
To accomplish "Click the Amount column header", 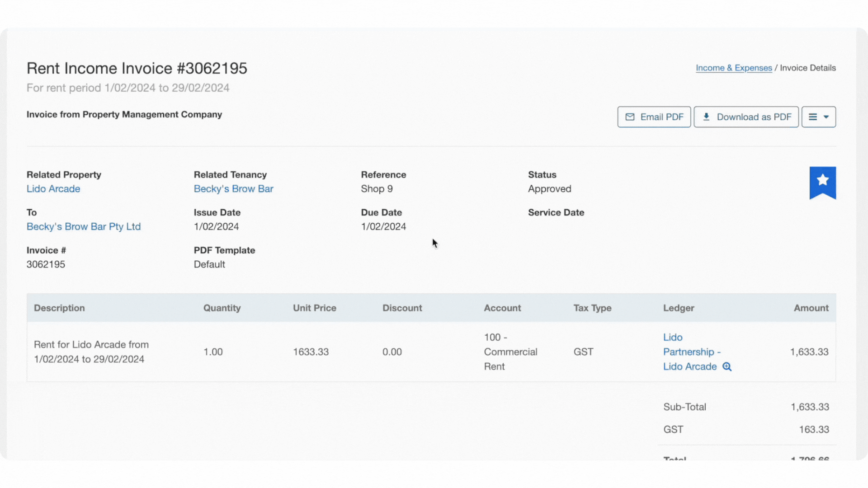I will [x=811, y=308].
